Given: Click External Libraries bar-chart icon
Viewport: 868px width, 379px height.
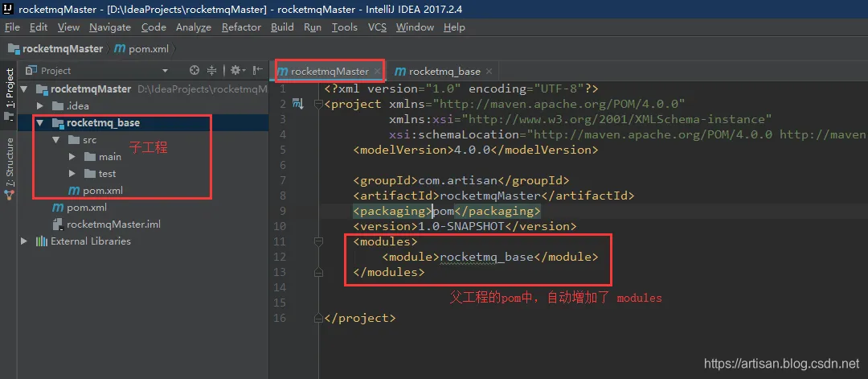Looking at the screenshot, I should coord(42,241).
